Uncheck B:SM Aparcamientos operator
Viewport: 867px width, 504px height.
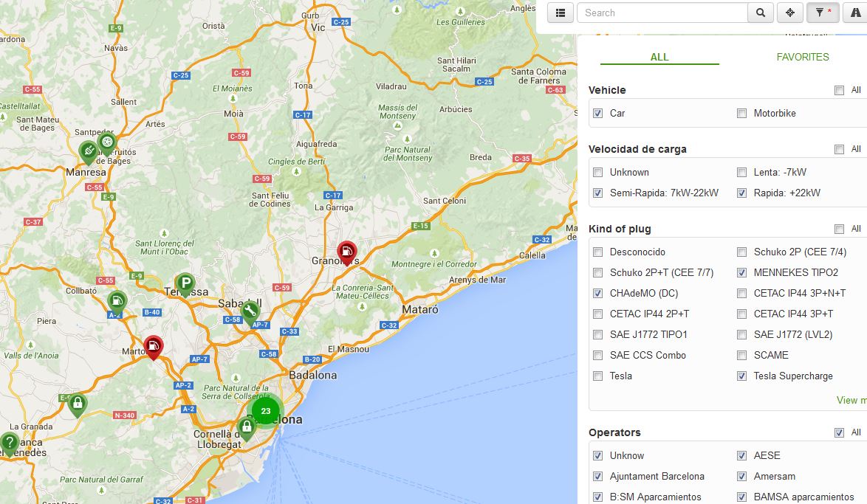[597, 497]
